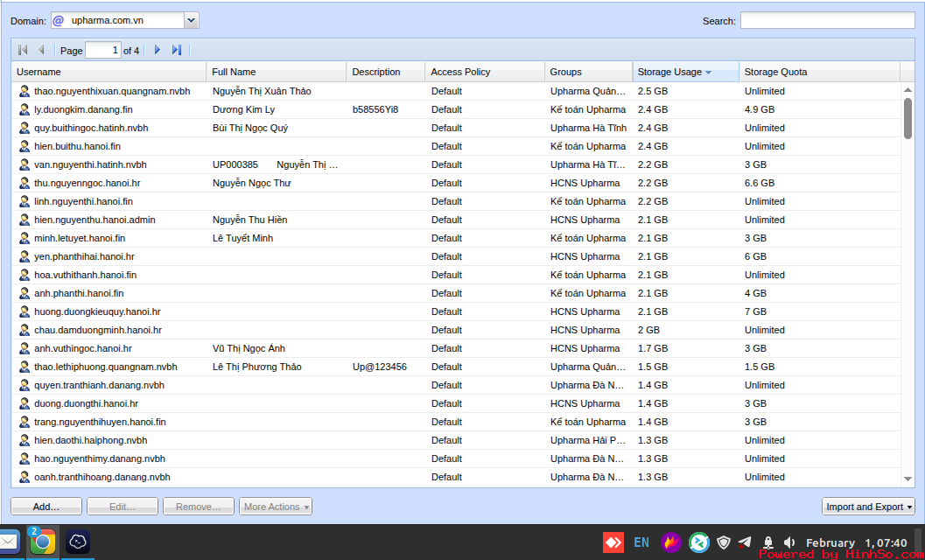The image size is (925, 560).
Task: Open the mail app in the taskbar
Action: [x=8, y=542]
